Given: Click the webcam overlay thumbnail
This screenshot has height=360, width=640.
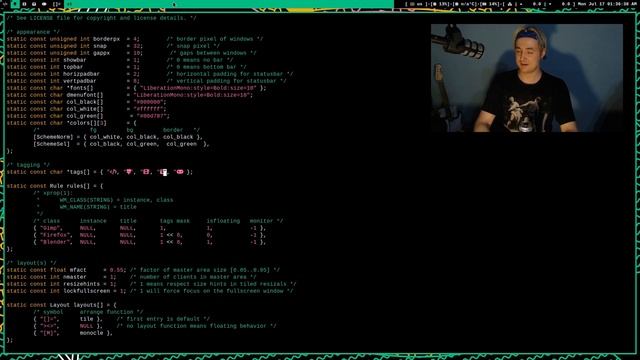Looking at the screenshot, I should point(527,78).
